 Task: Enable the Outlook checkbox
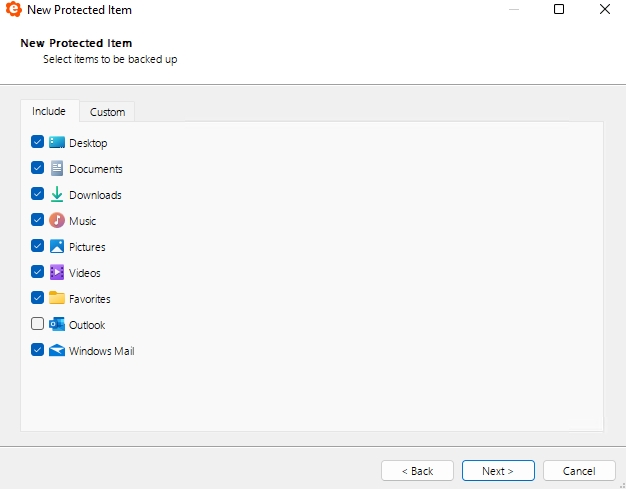(x=38, y=324)
